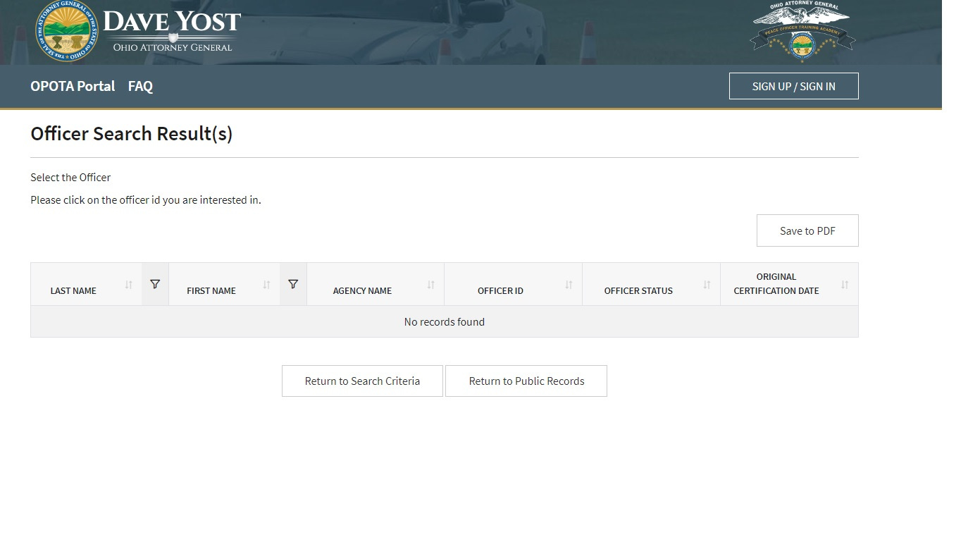Go back to Public Records
Viewport: 980px width, 554px height.
pos(526,381)
